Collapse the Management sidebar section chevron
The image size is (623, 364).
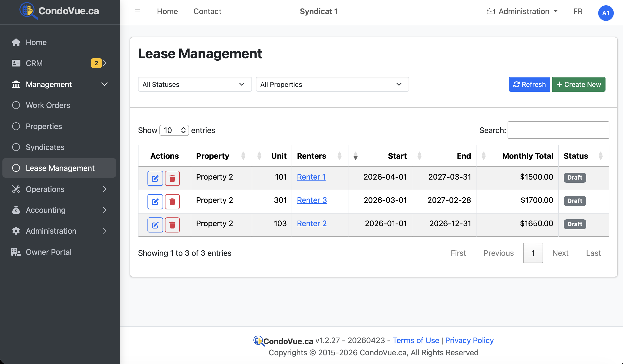(x=104, y=84)
